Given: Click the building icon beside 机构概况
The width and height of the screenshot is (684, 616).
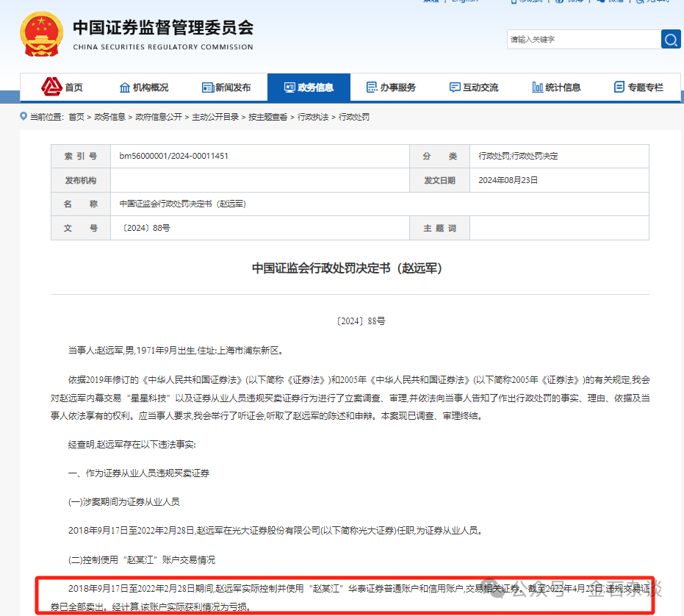Looking at the screenshot, I should 125,87.
